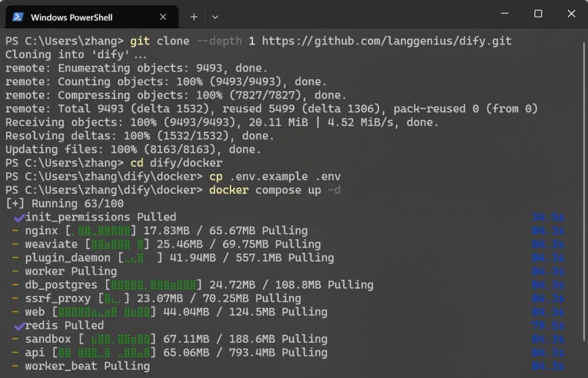The width and height of the screenshot is (588, 378).
Task: Click the 'Cloning into dify' line
Action: [76, 55]
